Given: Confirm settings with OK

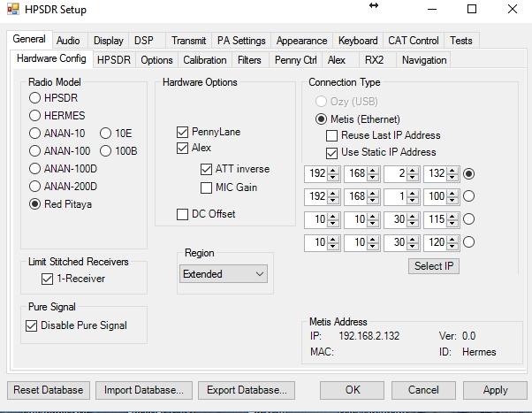Looking at the screenshot, I should pyautogui.click(x=353, y=390).
